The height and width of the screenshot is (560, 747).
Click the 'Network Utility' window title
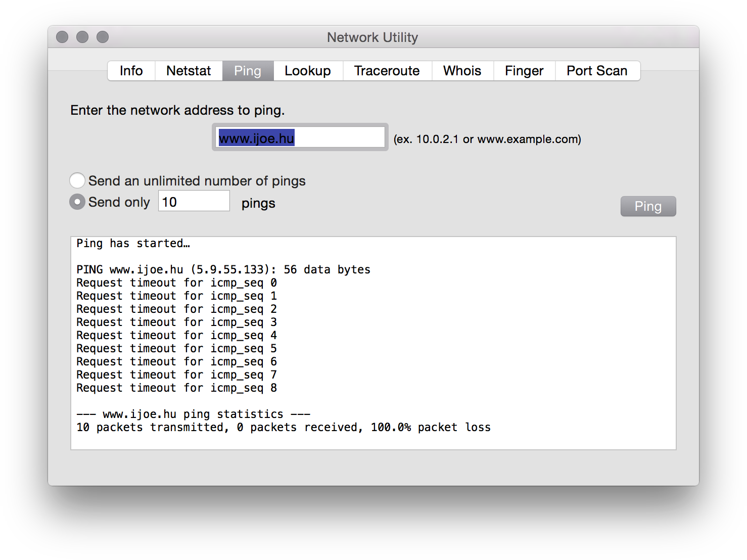[x=372, y=37]
